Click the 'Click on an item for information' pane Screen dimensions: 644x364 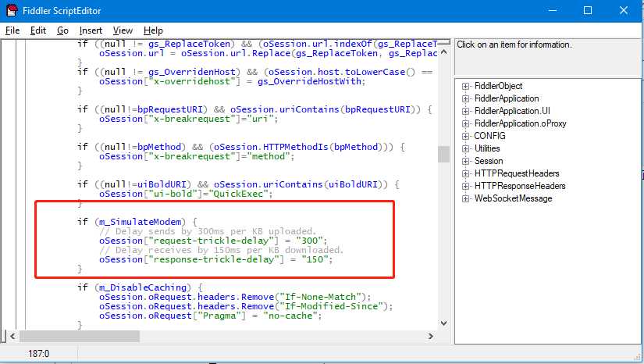pyautogui.click(x=547, y=57)
